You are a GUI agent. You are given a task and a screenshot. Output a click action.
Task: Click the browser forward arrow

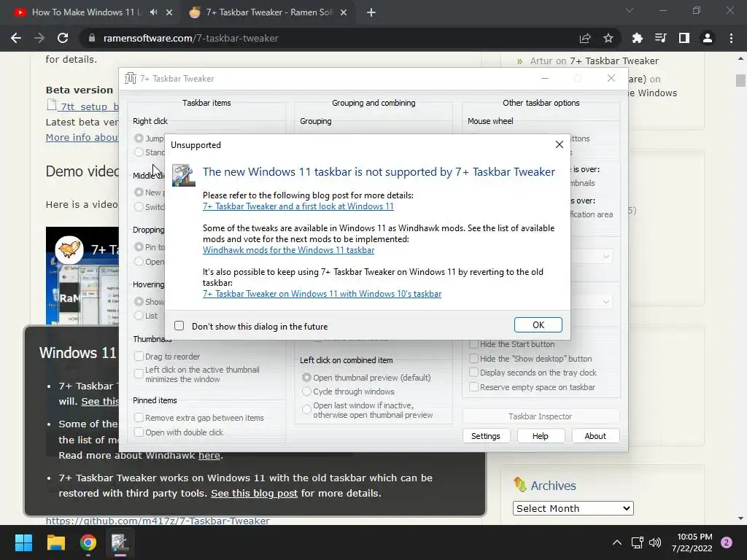coord(39,38)
